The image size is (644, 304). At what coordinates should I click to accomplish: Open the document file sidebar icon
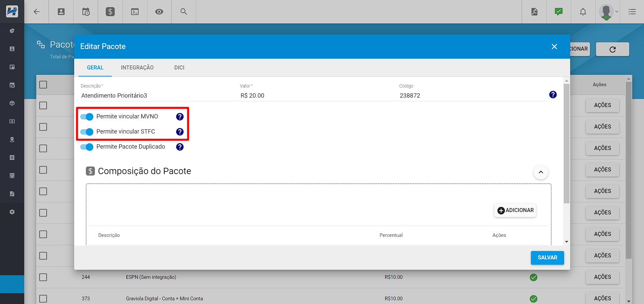[12, 194]
